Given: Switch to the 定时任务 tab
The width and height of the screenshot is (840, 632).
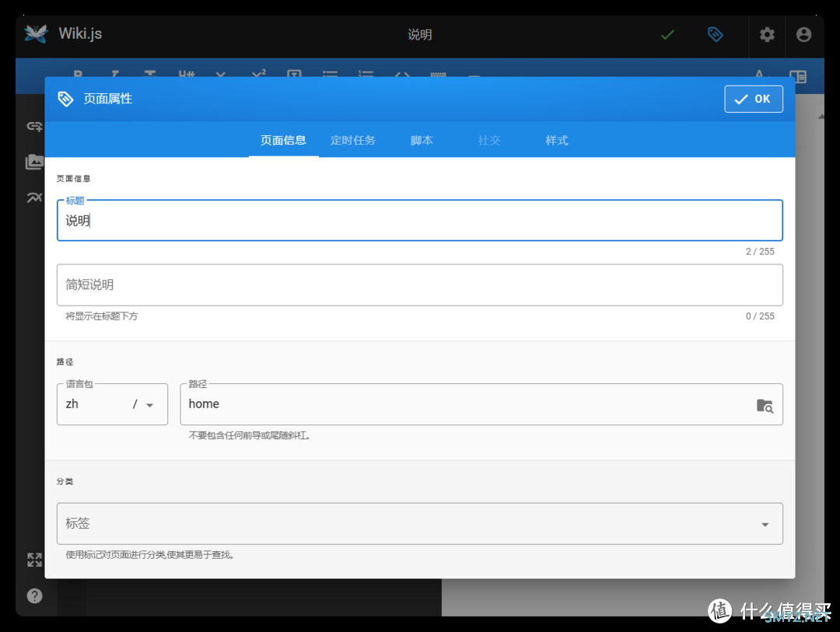Looking at the screenshot, I should (352, 141).
